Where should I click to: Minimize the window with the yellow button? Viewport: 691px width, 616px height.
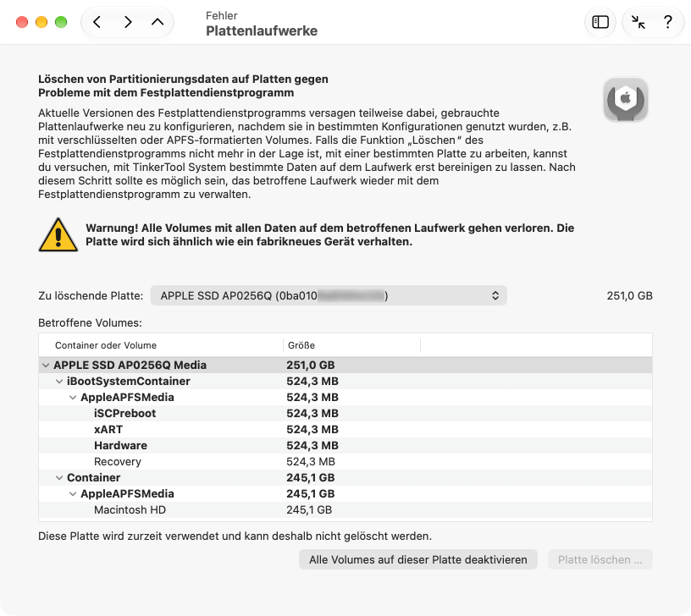click(41, 22)
